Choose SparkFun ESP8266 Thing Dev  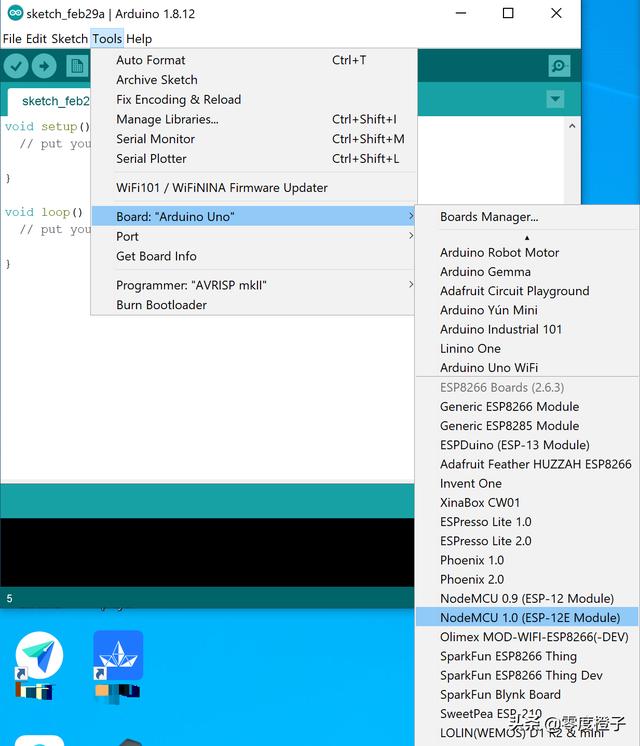(527, 675)
